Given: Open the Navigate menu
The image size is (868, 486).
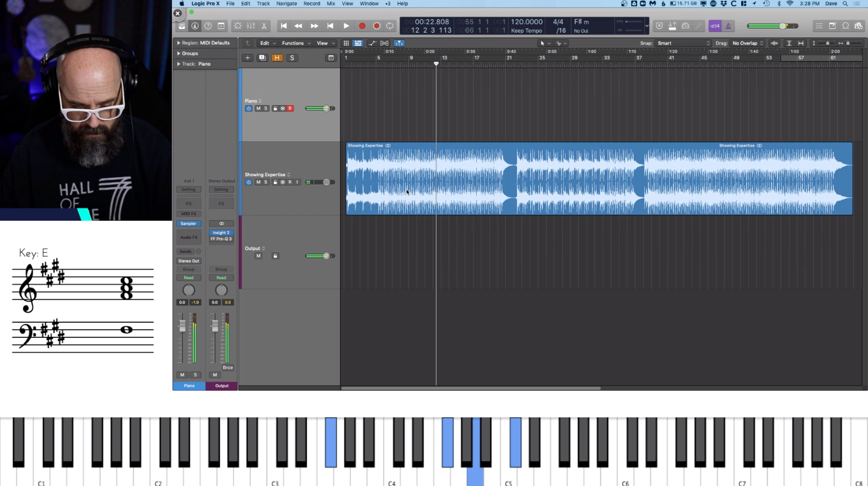Looking at the screenshot, I should [287, 4].
